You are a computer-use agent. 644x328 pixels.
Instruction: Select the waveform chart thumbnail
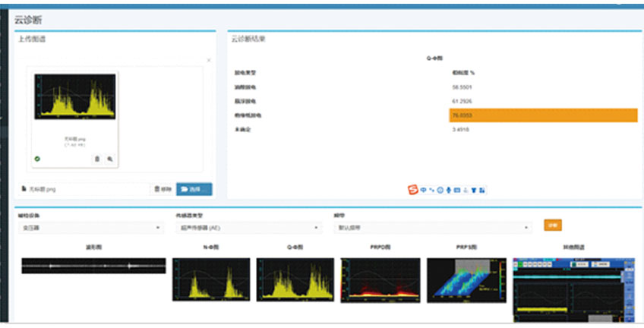(93, 266)
